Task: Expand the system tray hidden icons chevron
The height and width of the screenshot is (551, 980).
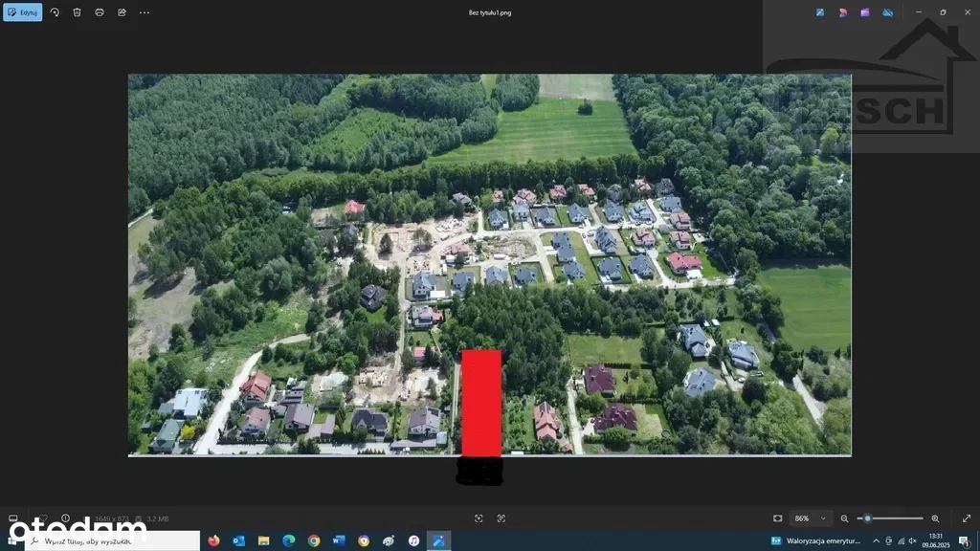Action: (x=876, y=540)
